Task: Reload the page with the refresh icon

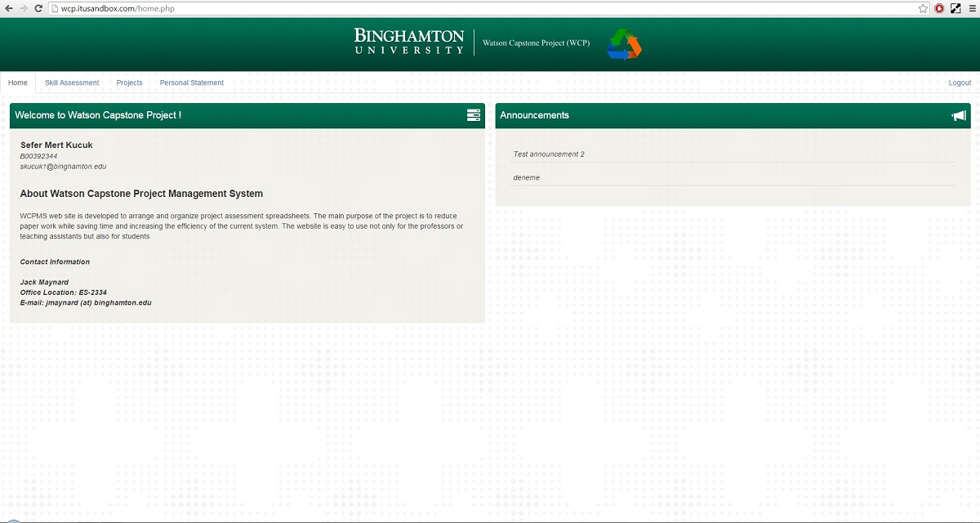Action: click(39, 8)
